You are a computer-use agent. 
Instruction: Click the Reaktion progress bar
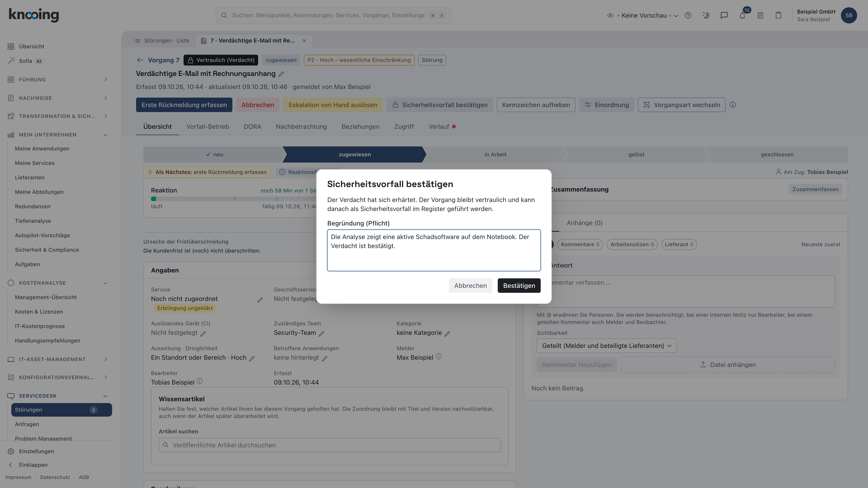click(234, 199)
